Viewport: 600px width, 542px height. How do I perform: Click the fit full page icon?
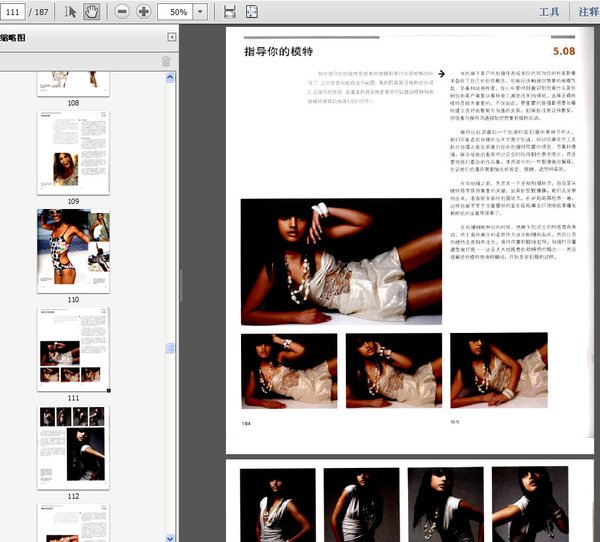(x=252, y=11)
